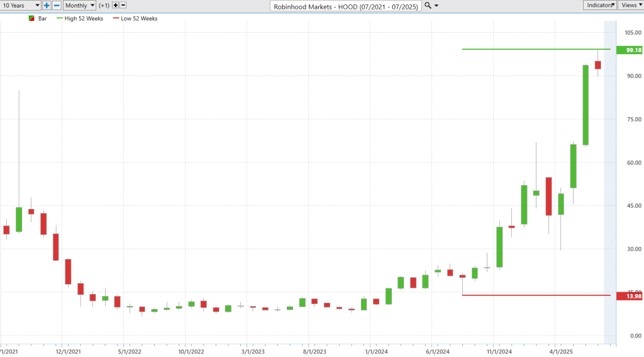The height and width of the screenshot is (357, 644).
Task: Click the green 99.18 price label
Action: click(x=629, y=50)
